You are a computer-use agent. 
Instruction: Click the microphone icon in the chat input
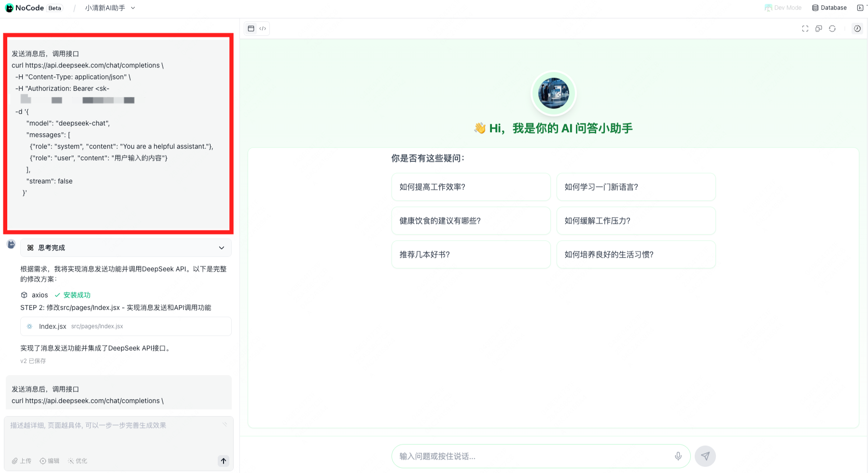[x=678, y=456]
